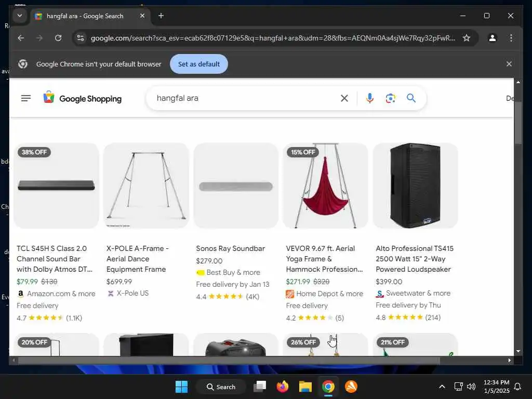Click the $699.99 X-POLE price
532x399 pixels.
(119, 282)
